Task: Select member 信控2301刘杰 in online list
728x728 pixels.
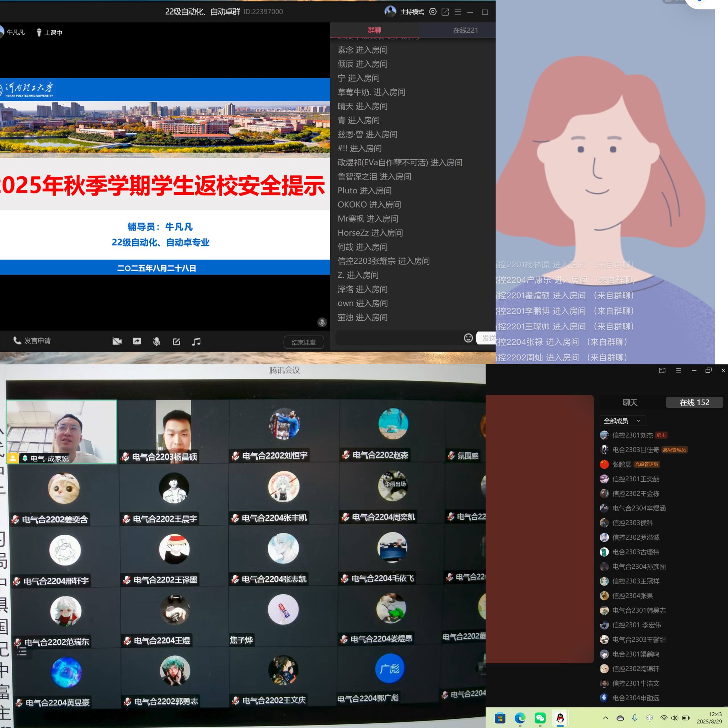Action: 632,435
